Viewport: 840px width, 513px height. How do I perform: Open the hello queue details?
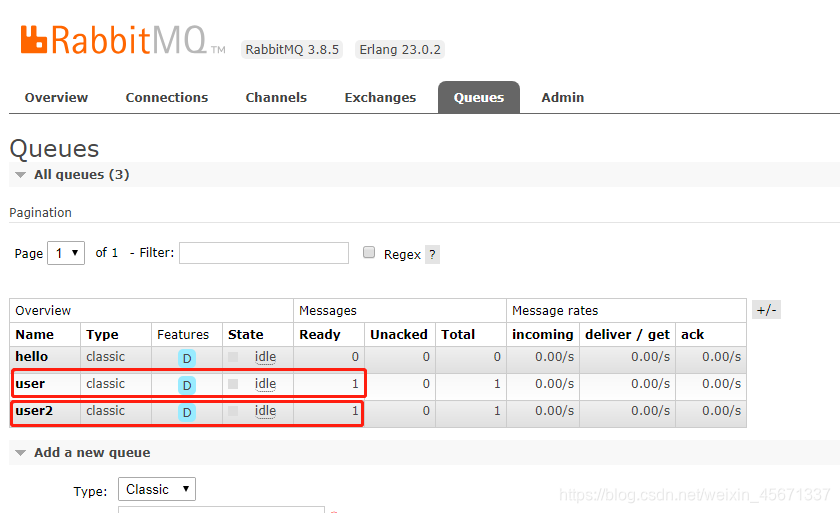[x=32, y=357]
